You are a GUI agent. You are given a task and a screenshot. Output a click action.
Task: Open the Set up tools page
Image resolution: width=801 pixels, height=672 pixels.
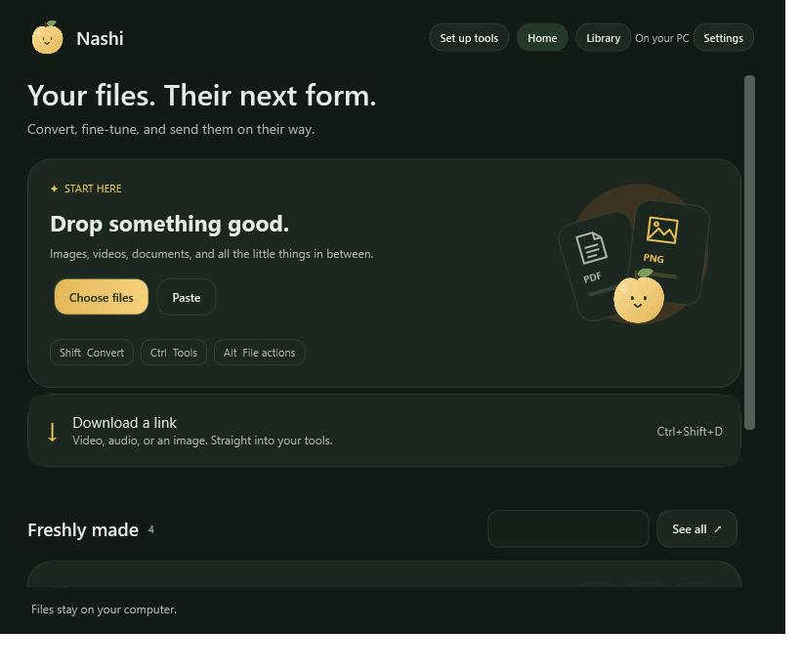(469, 38)
